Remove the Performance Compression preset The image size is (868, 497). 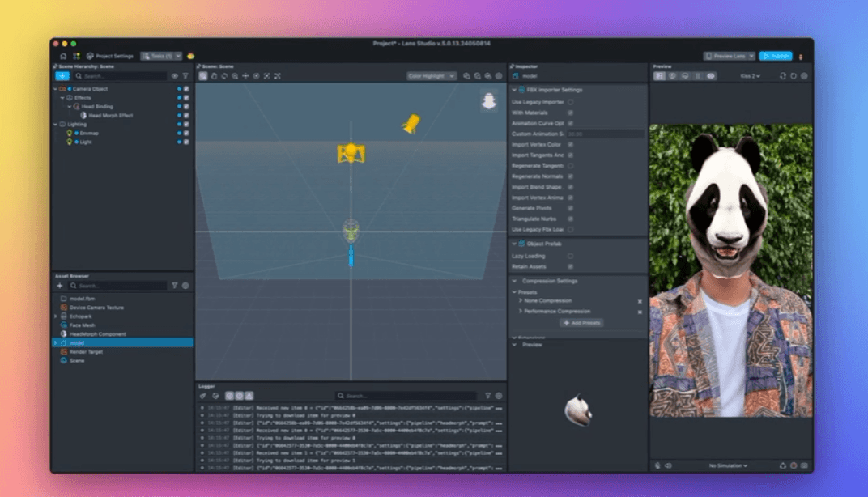640,312
